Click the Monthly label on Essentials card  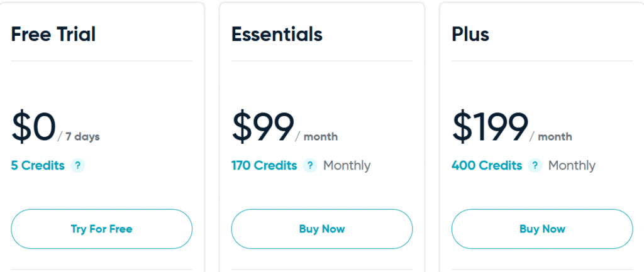[347, 166]
